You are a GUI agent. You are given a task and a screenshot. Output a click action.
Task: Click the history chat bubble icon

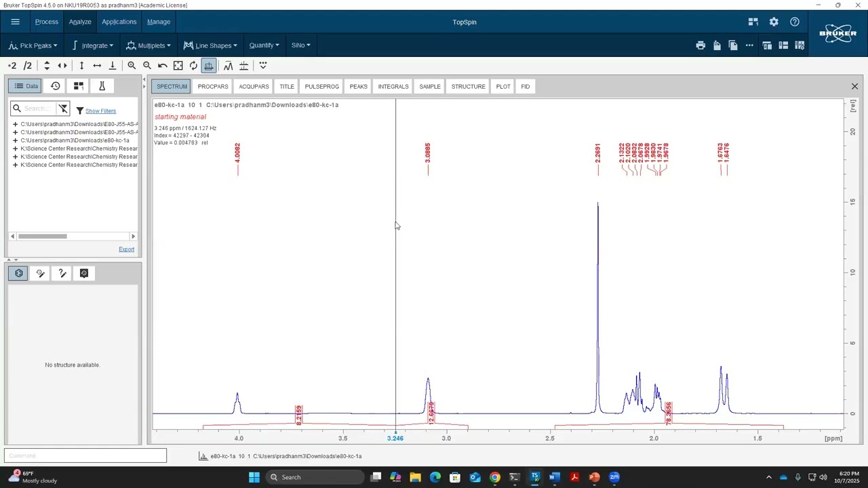[84, 273]
